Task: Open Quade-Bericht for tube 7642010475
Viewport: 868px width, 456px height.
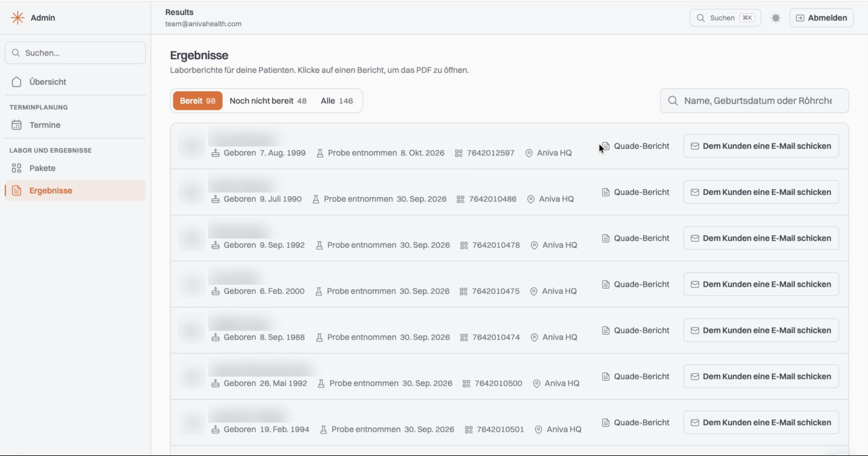Action: tap(635, 284)
